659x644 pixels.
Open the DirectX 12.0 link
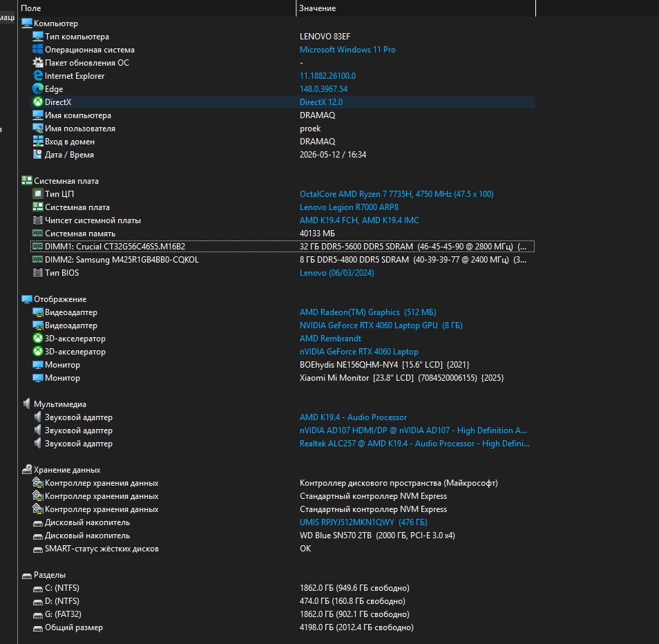321,102
